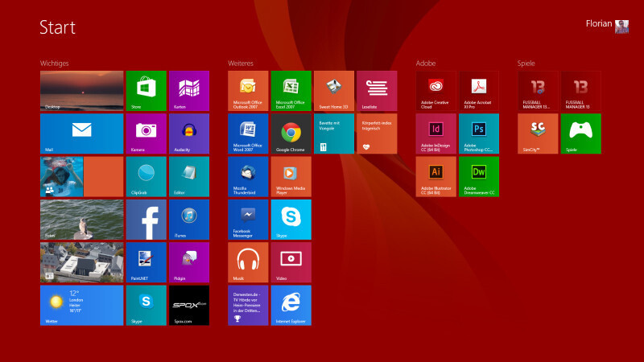644x362 pixels.
Task: Launch Google Chrome tile
Action: pyautogui.click(x=291, y=134)
